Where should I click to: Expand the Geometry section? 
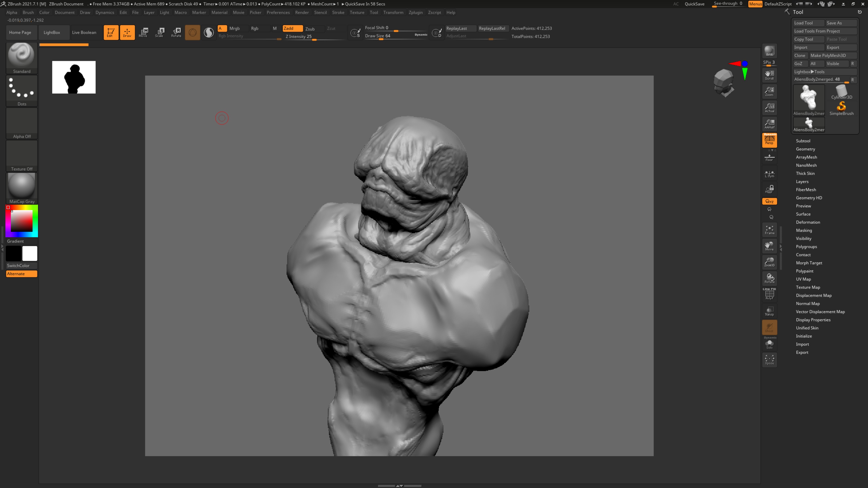pos(805,149)
